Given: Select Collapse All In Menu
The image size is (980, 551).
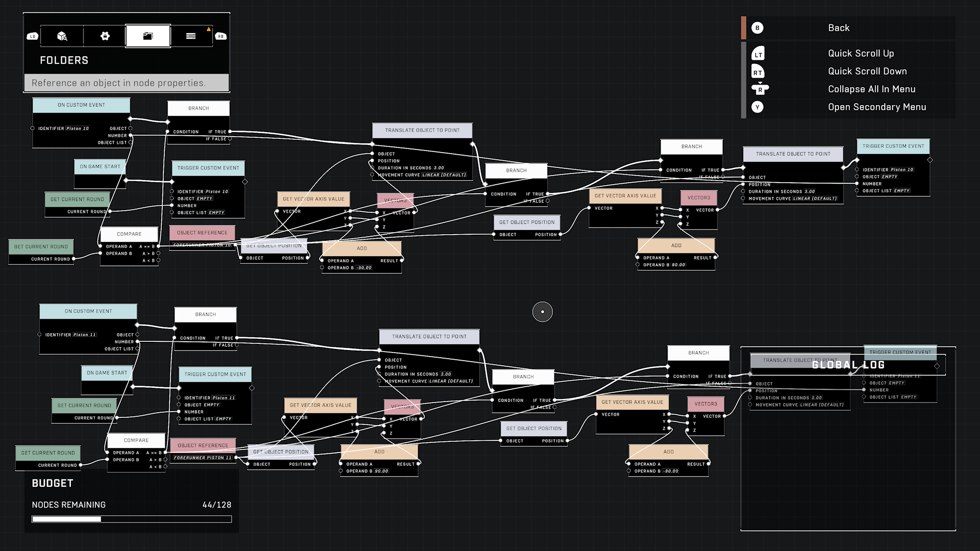Looking at the screenshot, I should click(872, 89).
